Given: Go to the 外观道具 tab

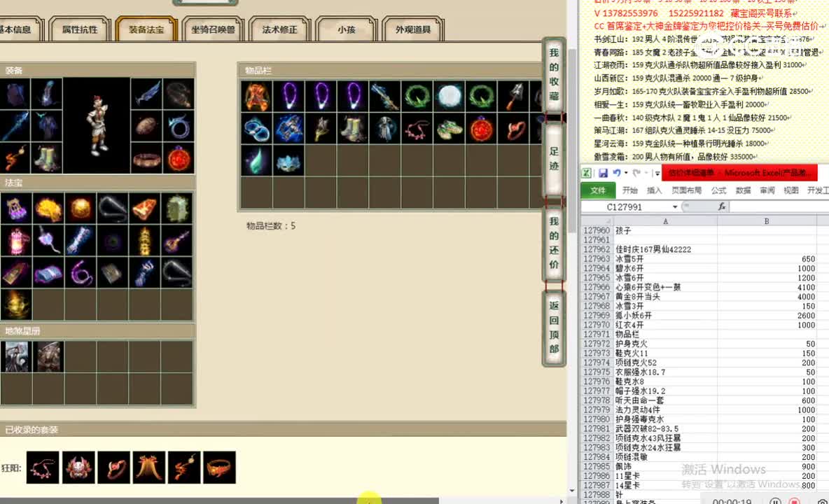Looking at the screenshot, I should point(413,29).
